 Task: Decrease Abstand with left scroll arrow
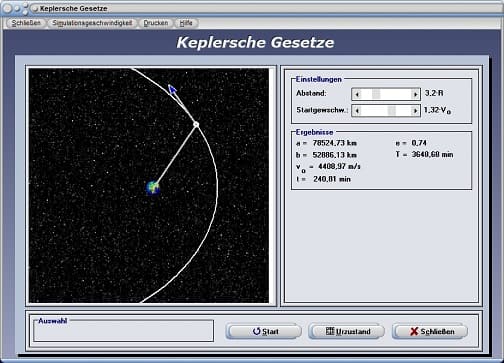click(357, 94)
